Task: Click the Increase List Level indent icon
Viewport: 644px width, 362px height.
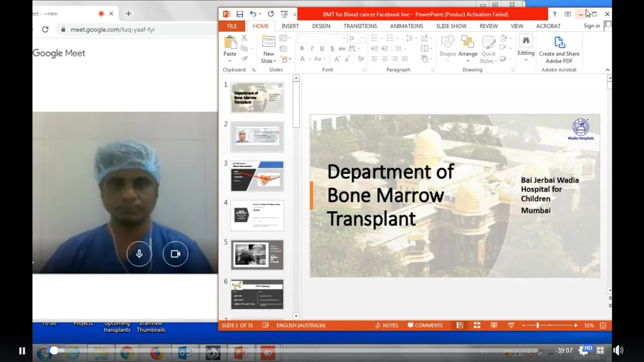Action: click(x=384, y=48)
